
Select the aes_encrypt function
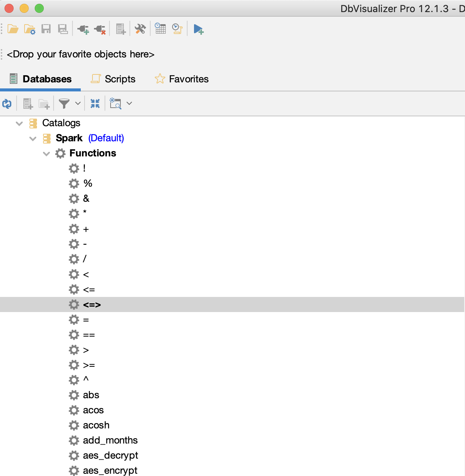[x=110, y=471]
